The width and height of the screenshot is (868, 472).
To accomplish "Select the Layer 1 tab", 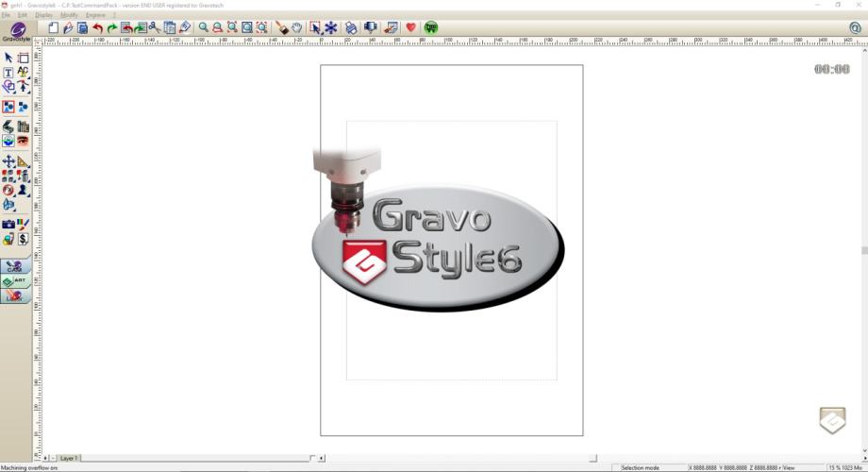I will (69, 458).
